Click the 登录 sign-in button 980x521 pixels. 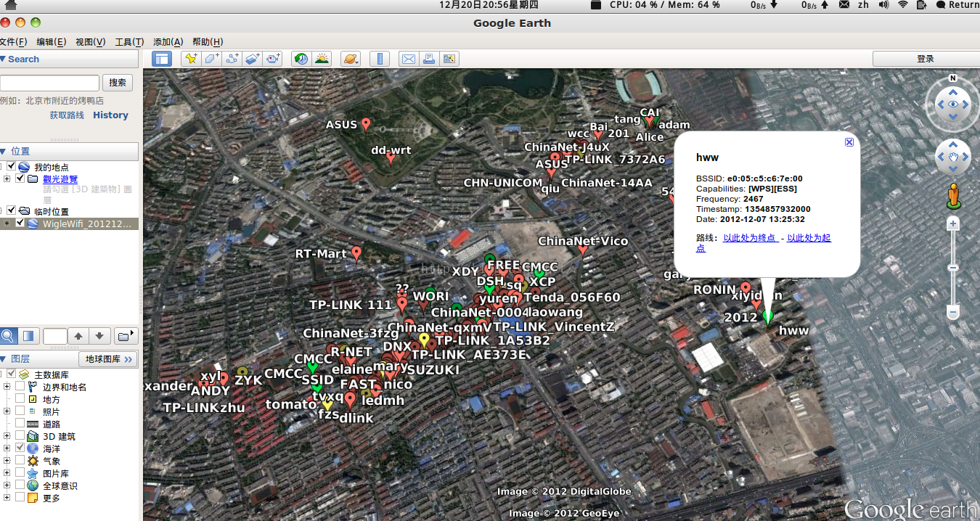click(925, 59)
